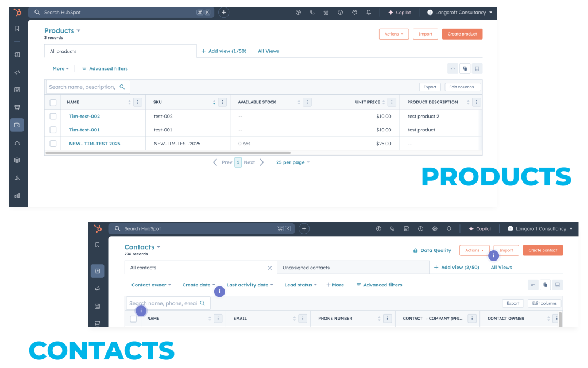Open calling phone icon in Products window
Screen dimensions: 588x368
pyautogui.click(x=312, y=13)
